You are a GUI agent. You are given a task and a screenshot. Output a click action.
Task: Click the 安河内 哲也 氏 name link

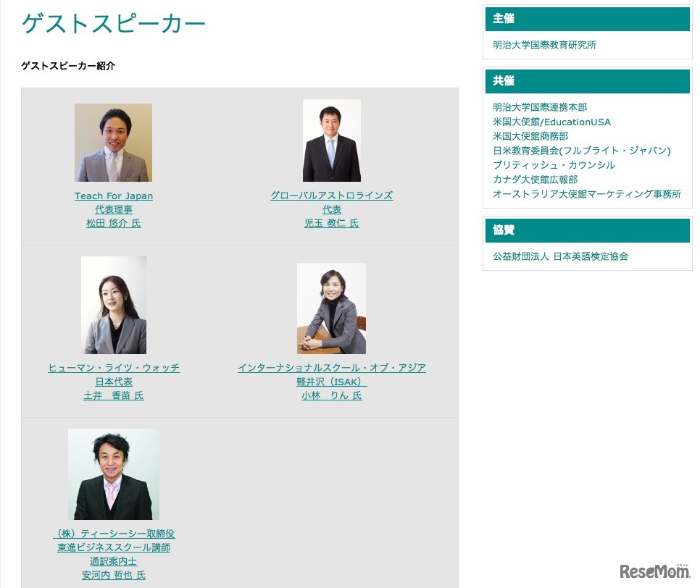(x=114, y=575)
